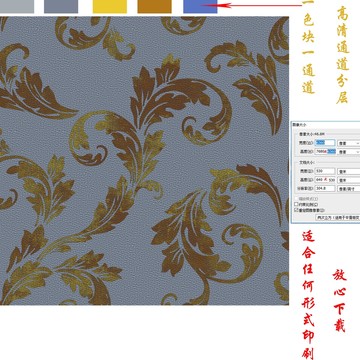The height and width of the screenshot is (360, 360).
Task: Open the resample method dropdown at dialog bottom
Action: point(338,217)
